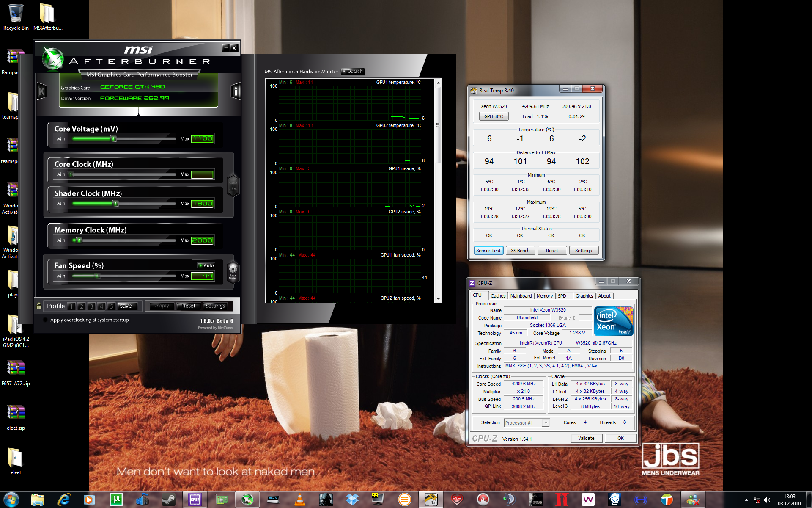
Task: Click Apply in Afterburner
Action: [162, 306]
